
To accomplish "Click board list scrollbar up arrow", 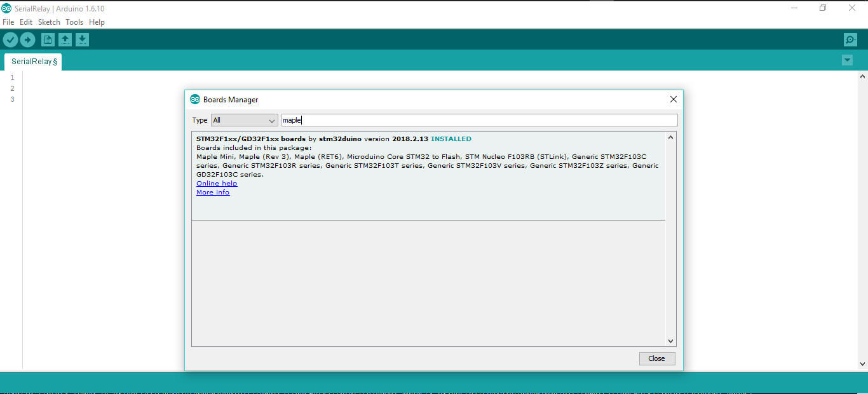I will pos(670,137).
